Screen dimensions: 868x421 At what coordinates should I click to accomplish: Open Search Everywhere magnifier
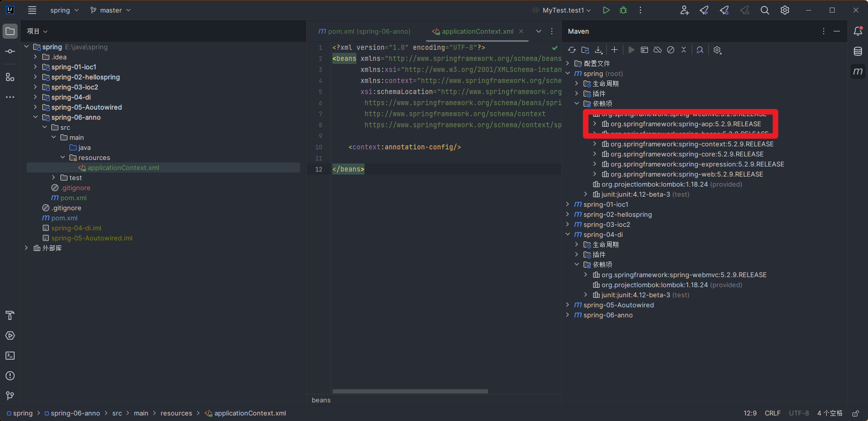tap(765, 10)
